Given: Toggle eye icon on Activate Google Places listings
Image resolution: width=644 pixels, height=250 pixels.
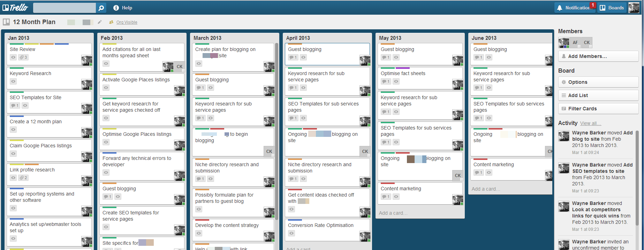Looking at the screenshot, I should 106,88.
